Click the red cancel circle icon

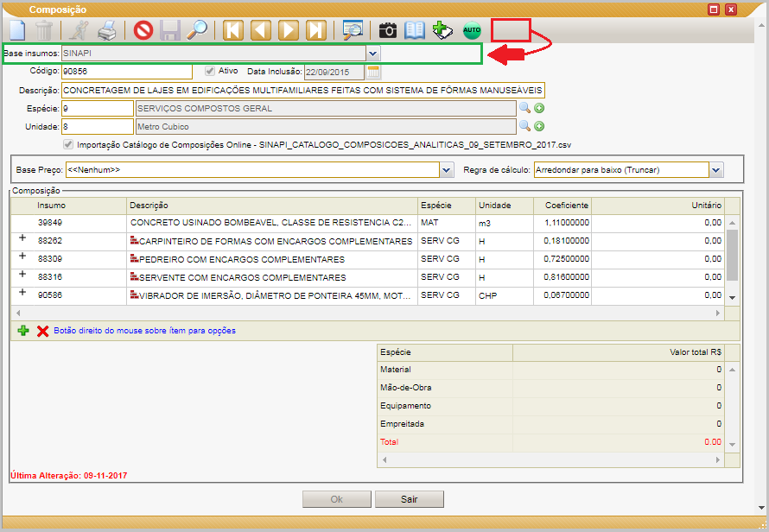pyautogui.click(x=143, y=30)
